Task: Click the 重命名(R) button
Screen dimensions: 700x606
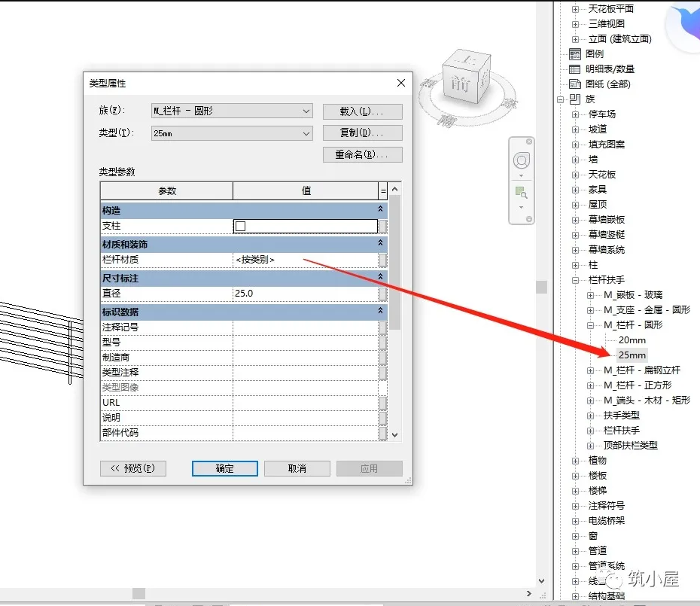Action: point(363,154)
